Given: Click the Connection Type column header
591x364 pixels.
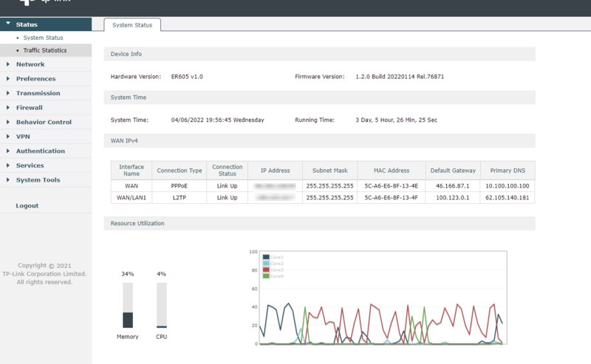Looking at the screenshot, I should point(180,171).
